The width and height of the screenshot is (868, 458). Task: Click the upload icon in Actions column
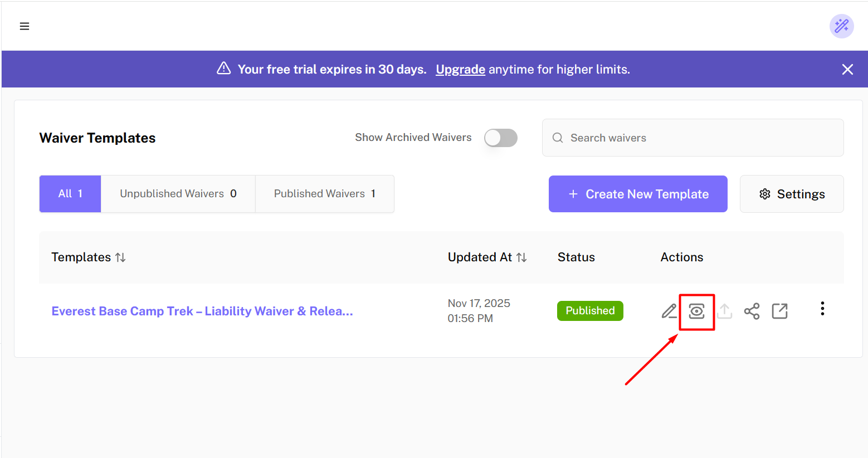724,311
